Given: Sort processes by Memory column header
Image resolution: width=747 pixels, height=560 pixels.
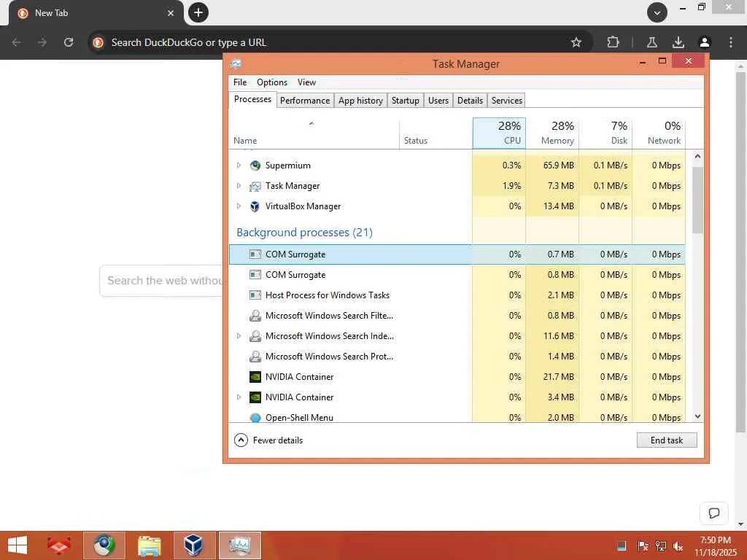Looking at the screenshot, I should (553, 133).
